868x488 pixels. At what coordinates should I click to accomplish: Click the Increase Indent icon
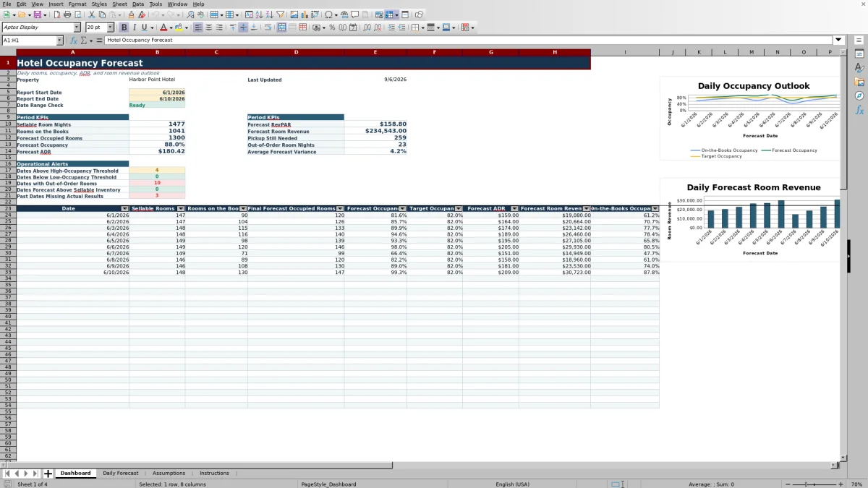tap(391, 27)
